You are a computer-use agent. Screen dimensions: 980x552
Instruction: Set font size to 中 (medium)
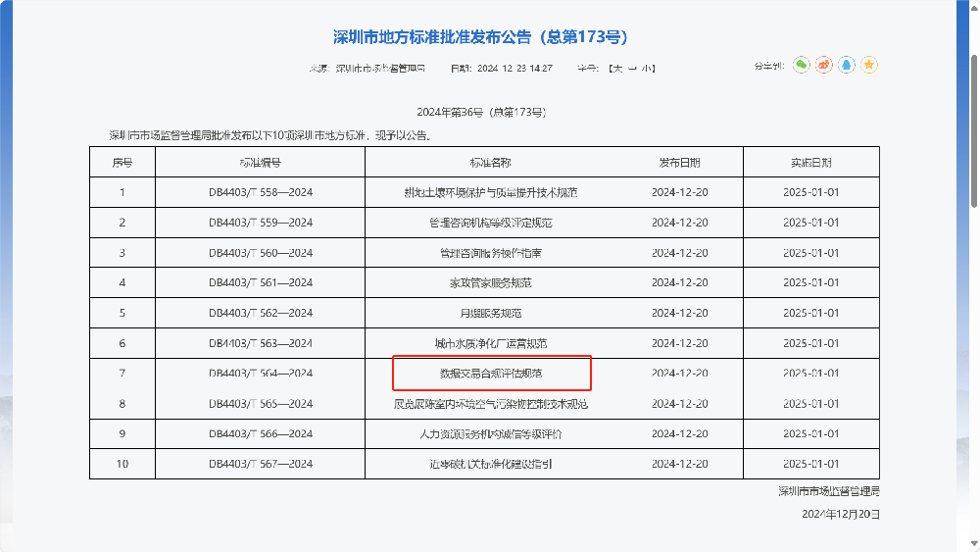tap(631, 69)
